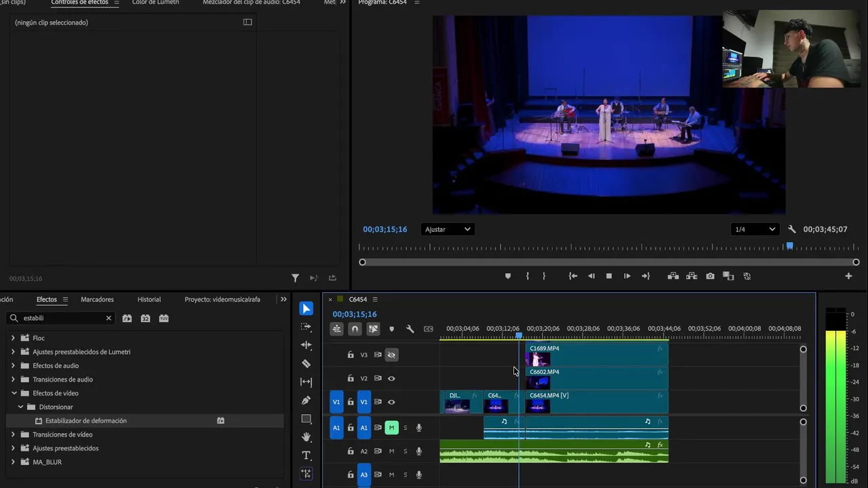Toggle linked selection in the timeline
The height and width of the screenshot is (488, 868).
click(373, 329)
